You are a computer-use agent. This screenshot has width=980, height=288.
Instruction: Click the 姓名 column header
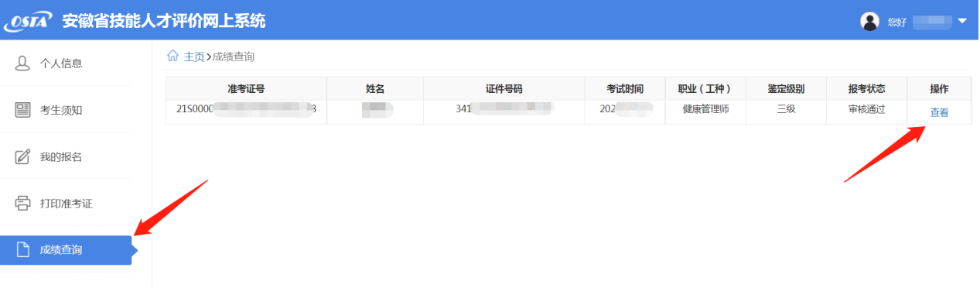click(x=375, y=89)
